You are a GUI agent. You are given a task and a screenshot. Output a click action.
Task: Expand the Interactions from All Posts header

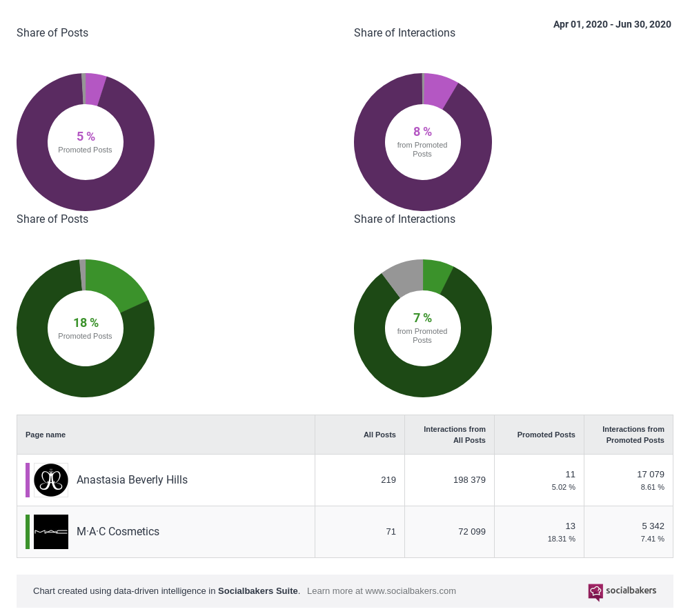click(455, 435)
